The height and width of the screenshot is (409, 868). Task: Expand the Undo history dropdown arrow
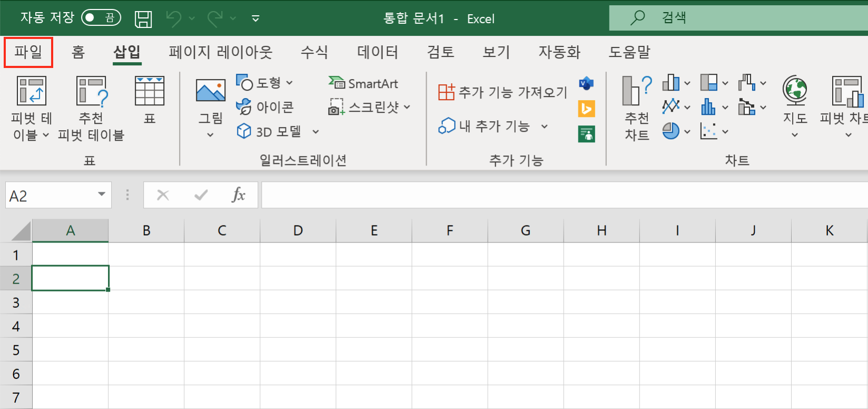[192, 18]
